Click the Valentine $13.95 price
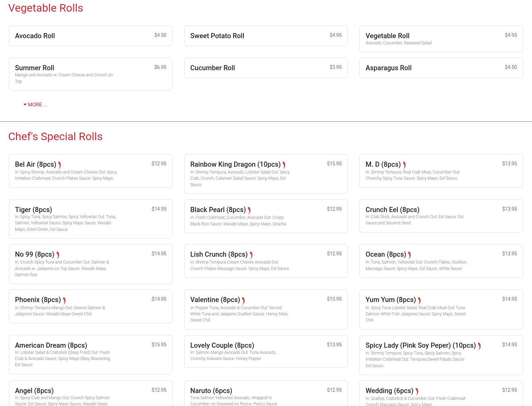The image size is (532, 406). 334,299
